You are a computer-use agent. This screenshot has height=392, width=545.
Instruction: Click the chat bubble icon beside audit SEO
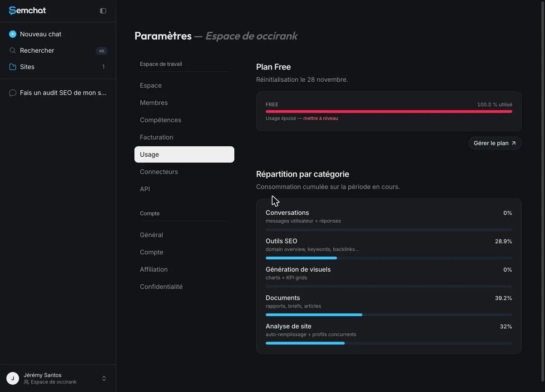click(13, 93)
